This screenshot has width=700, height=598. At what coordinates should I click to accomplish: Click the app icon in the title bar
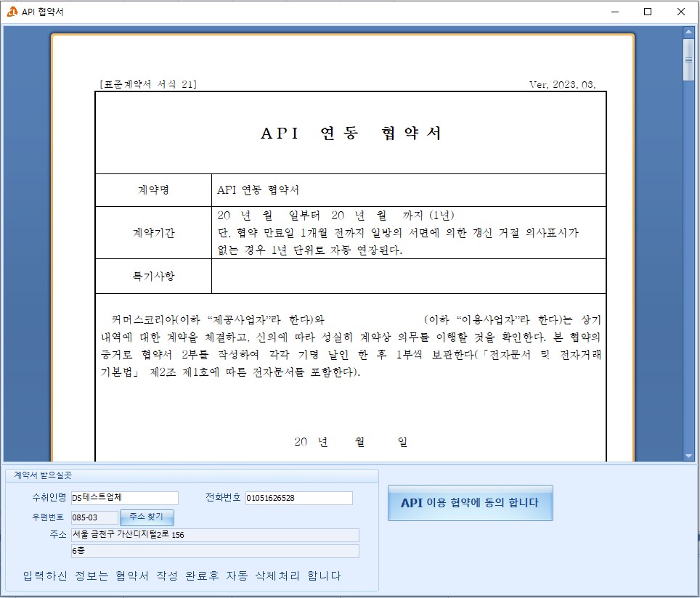click(12, 12)
